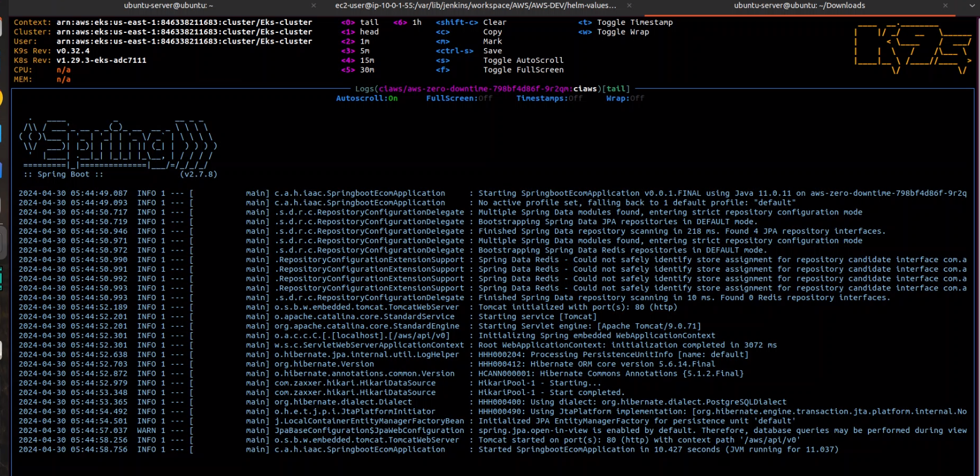Click the <shift-c> Clear shortcut hint
The image size is (980, 476).
pyautogui.click(x=471, y=23)
